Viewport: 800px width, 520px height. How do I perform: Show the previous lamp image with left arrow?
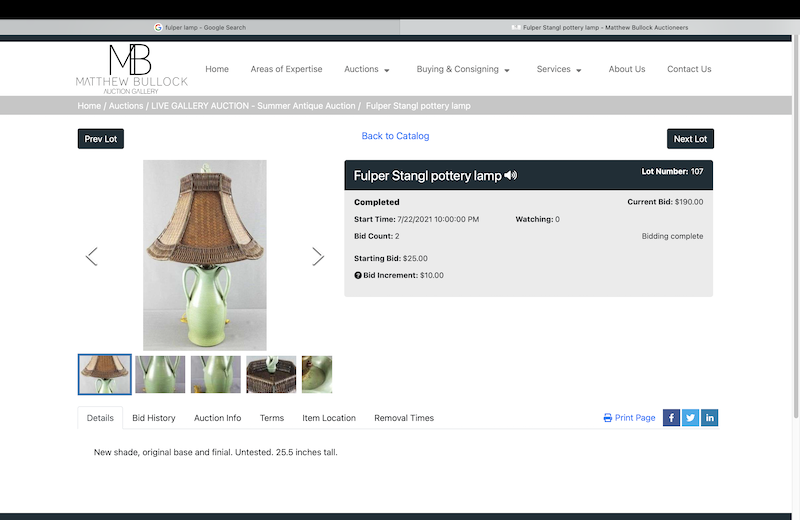click(x=92, y=256)
